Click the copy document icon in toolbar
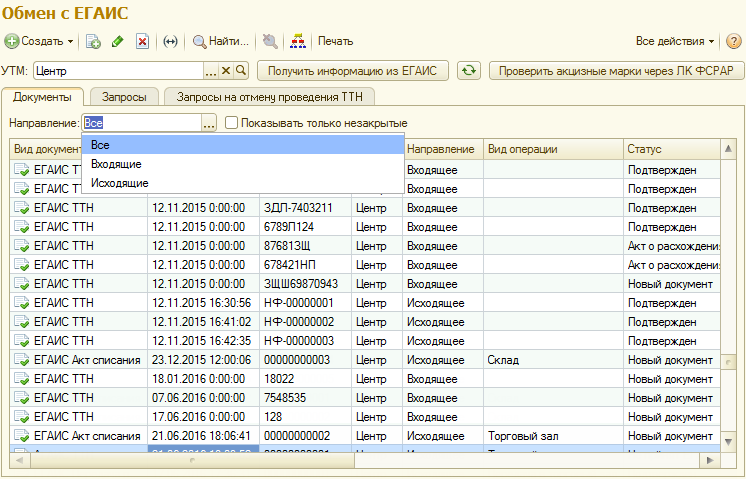The height and width of the screenshot is (479, 746). coord(93,42)
